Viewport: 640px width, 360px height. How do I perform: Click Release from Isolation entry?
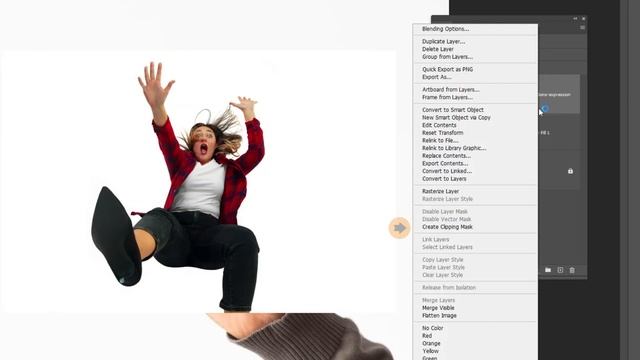coord(449,288)
